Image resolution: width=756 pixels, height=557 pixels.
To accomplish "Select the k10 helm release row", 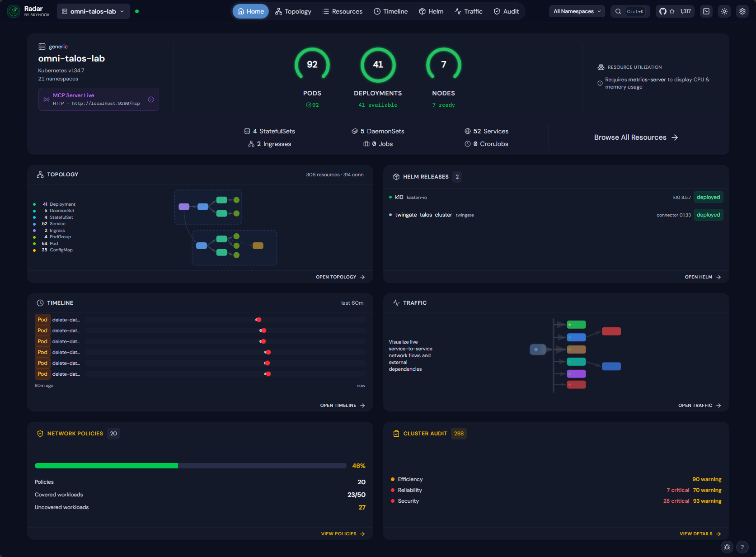I will click(x=556, y=197).
